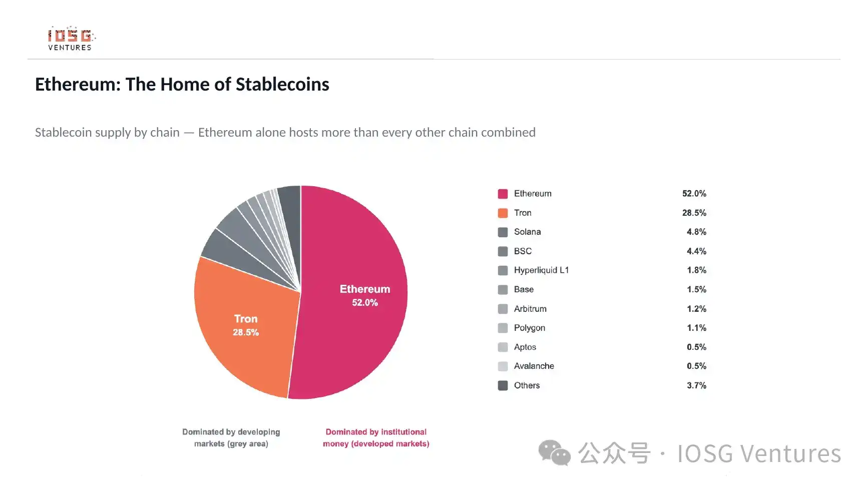Select the Ethereum 52.0% pie slice
Viewport: 868px width, 488px height.
tap(355, 295)
